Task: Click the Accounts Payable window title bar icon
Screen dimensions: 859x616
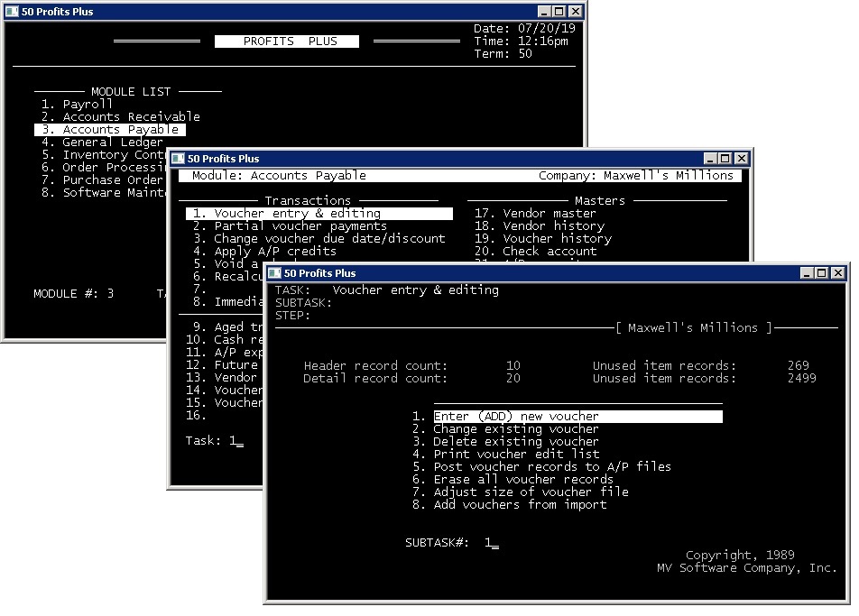Action: pos(178,159)
